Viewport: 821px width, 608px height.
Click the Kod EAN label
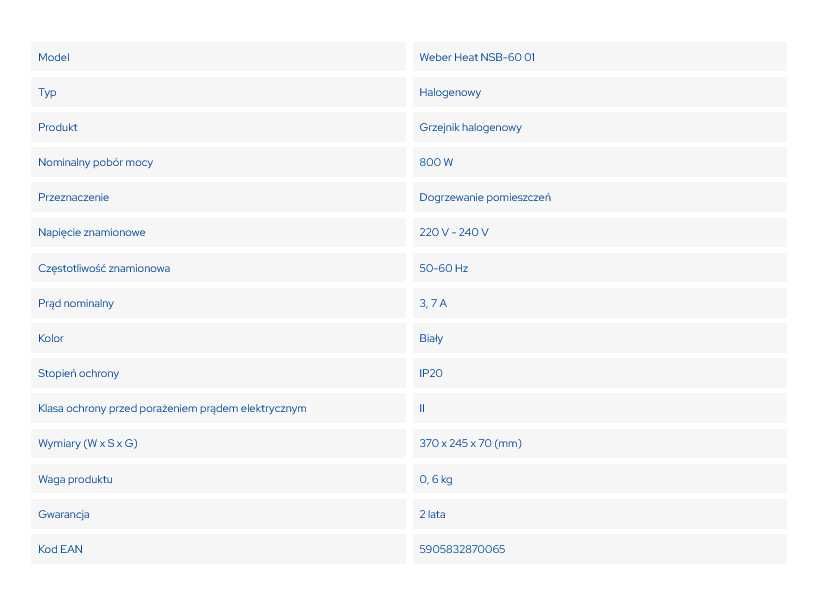pos(60,549)
